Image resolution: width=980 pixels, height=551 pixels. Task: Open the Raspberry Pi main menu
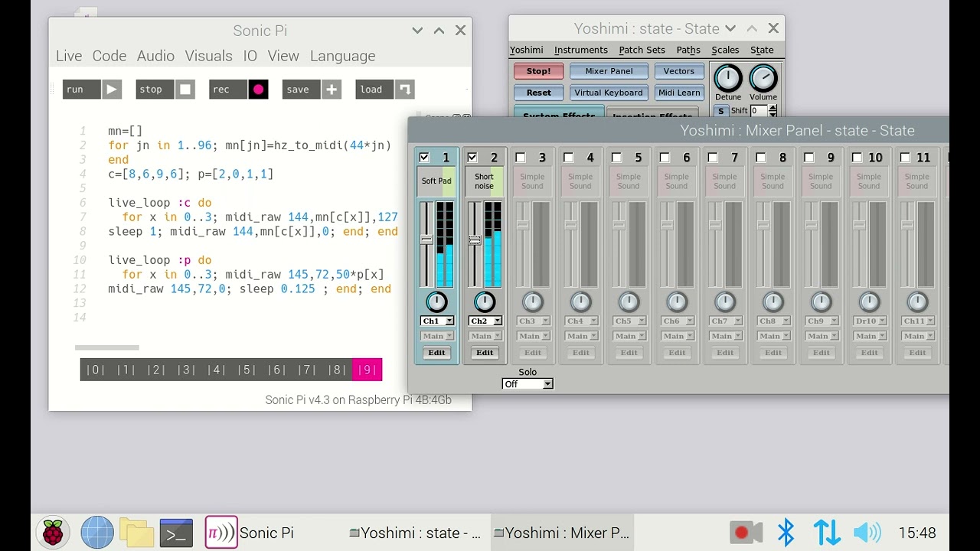(53, 533)
